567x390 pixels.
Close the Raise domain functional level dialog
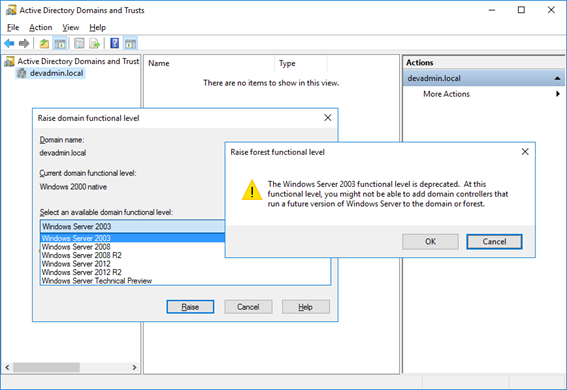tap(328, 118)
